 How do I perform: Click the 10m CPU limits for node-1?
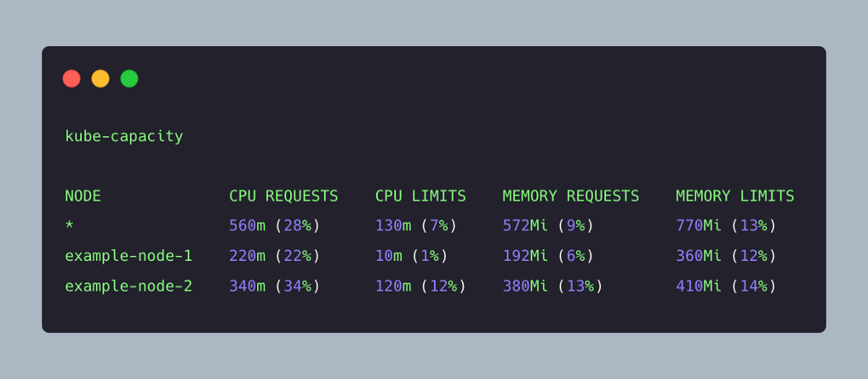click(x=389, y=256)
